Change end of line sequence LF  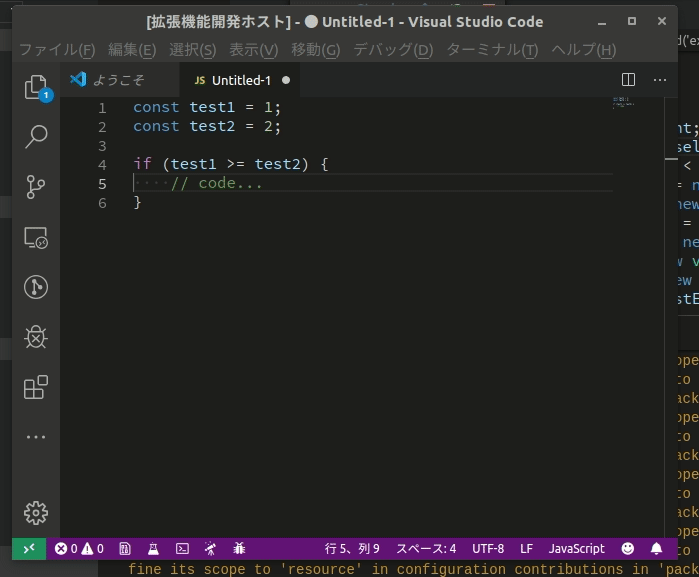[526, 548]
